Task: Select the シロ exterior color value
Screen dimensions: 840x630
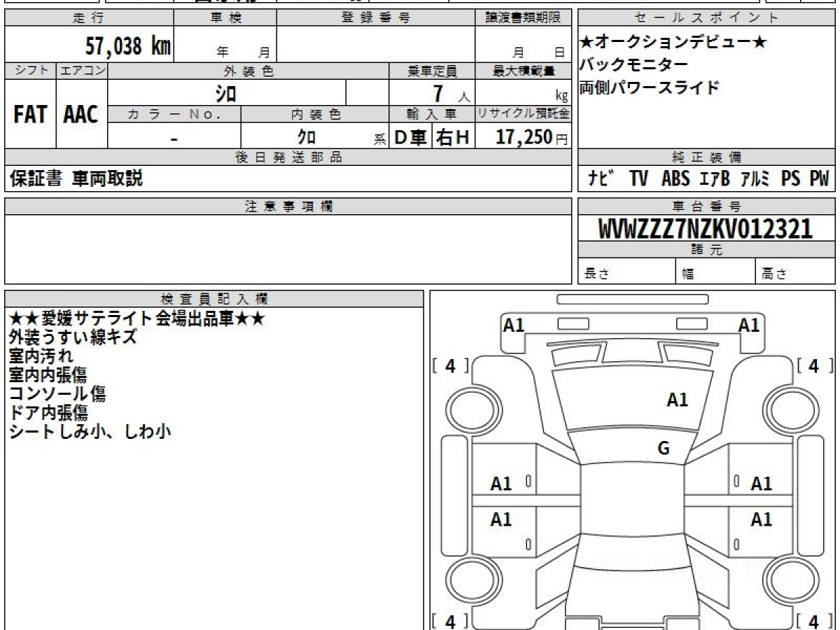Action: pos(225,93)
